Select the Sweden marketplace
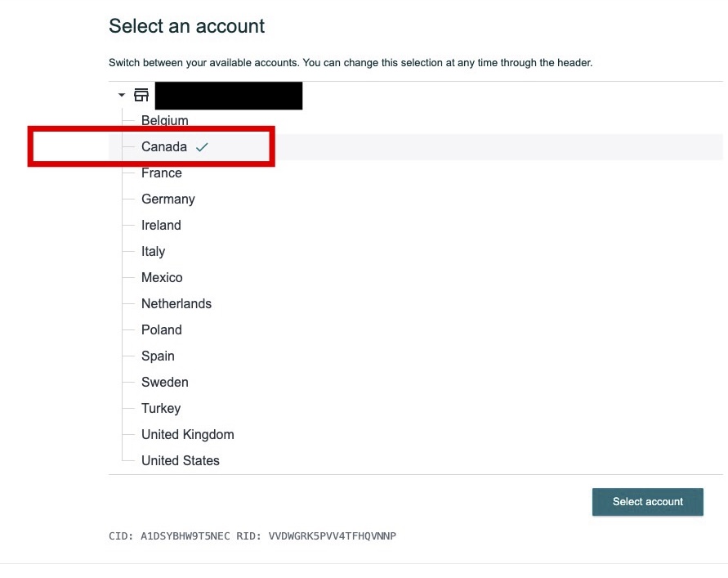Viewport: 728px width, 578px height. tap(165, 382)
